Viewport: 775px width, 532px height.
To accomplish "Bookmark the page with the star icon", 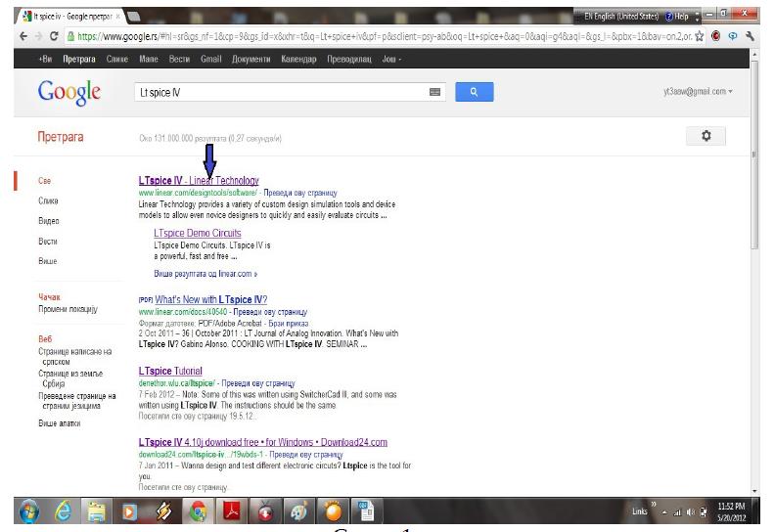I will click(699, 36).
